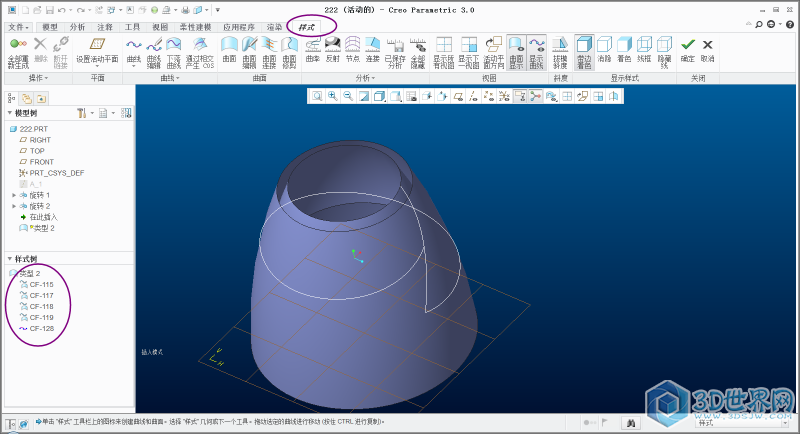The image size is (800, 434).
Task: Switch to the 工具 ribbon tab
Action: point(132,27)
